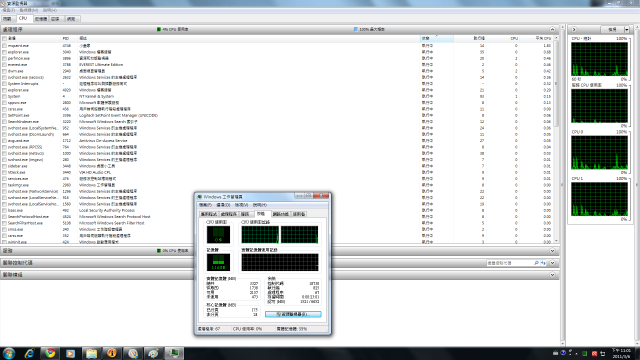Open the File menu in Resource Monitor
This screenshot has width=640, height=360.
tap(9, 10)
